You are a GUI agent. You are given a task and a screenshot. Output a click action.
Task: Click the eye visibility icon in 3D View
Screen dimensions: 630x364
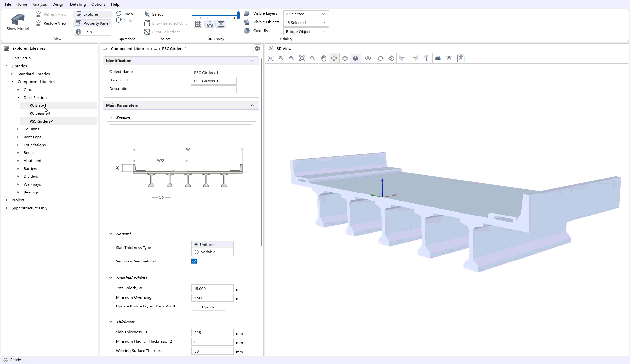pos(368,58)
